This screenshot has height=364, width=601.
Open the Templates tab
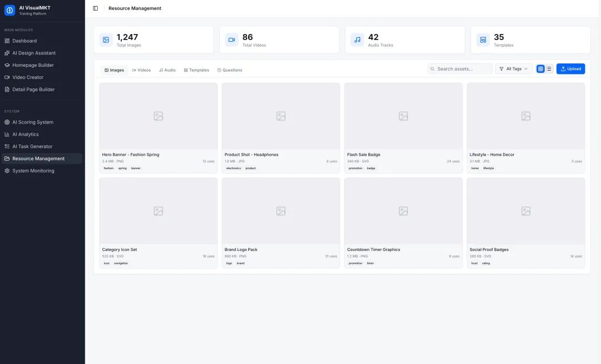click(x=196, y=70)
